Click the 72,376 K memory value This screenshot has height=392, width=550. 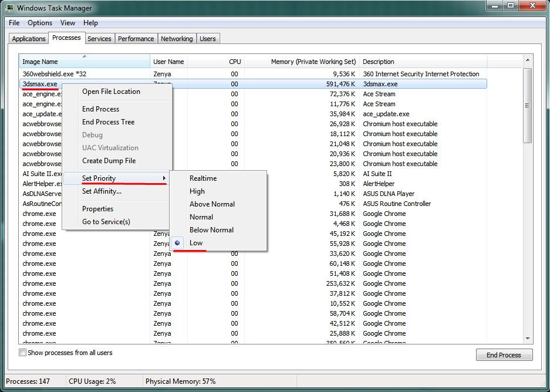[x=342, y=94]
